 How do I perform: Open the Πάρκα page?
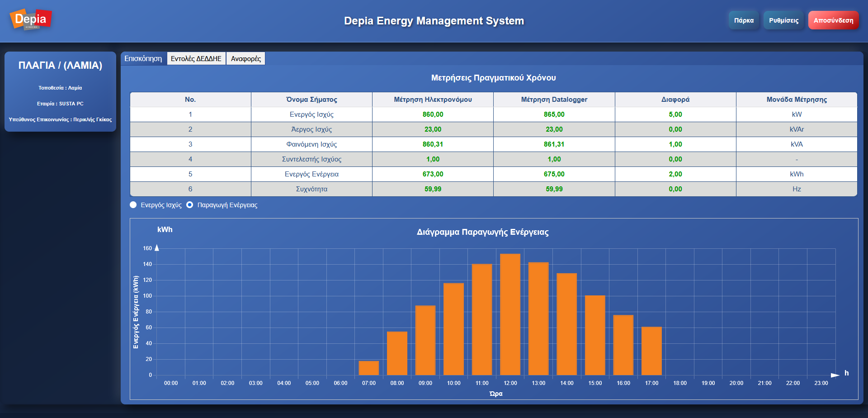point(743,20)
